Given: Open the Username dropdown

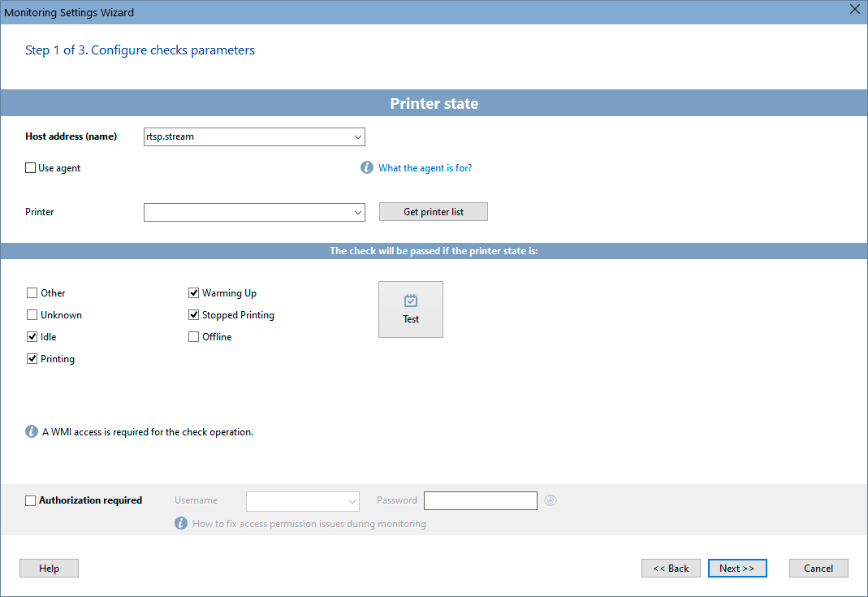Looking at the screenshot, I should pos(352,500).
